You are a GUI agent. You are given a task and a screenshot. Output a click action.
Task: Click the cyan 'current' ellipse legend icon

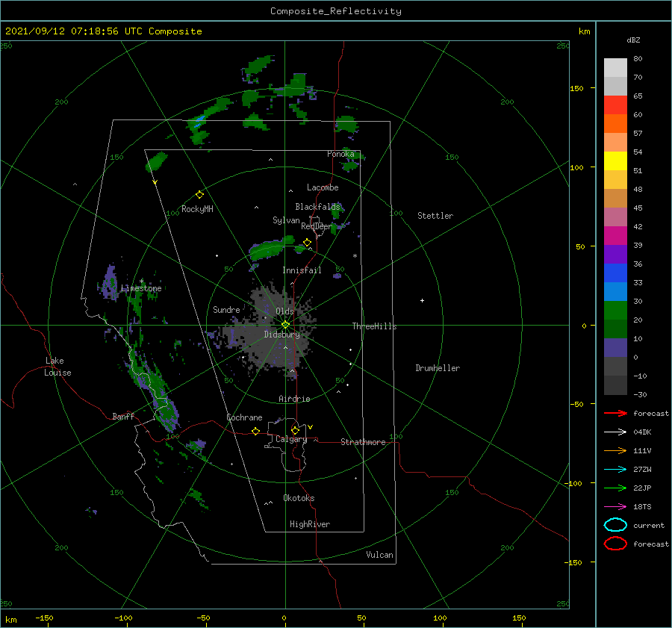[615, 525]
